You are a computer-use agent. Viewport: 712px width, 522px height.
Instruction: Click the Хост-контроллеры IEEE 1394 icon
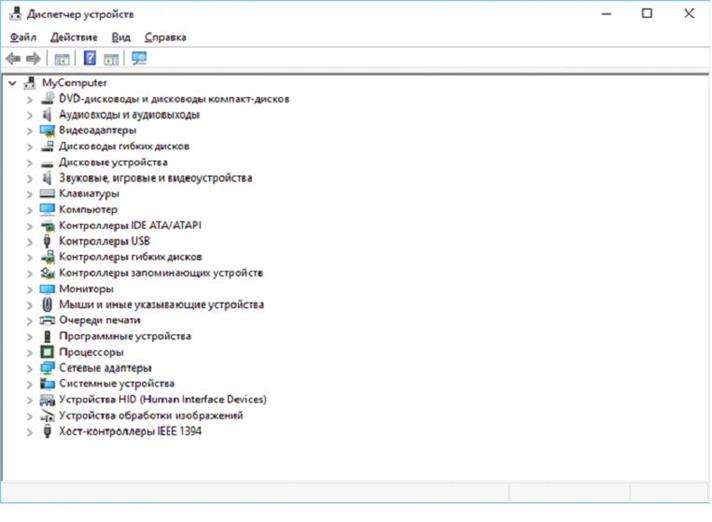click(47, 431)
